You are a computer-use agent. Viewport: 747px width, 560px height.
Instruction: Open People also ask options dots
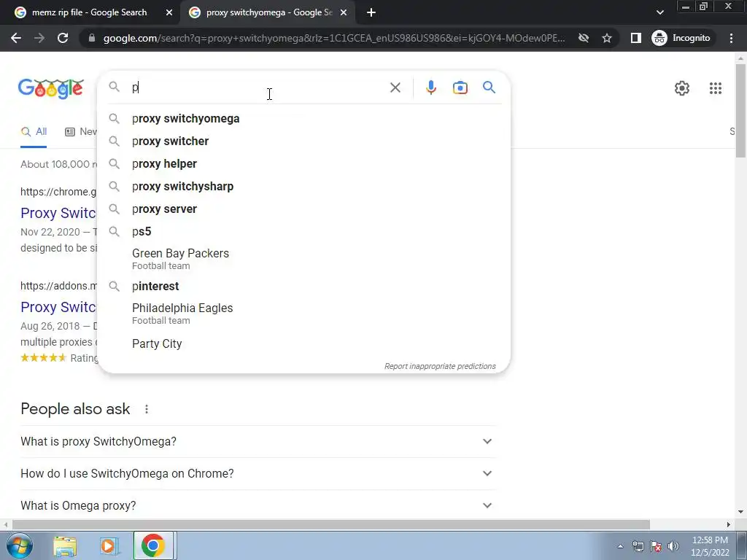click(146, 409)
